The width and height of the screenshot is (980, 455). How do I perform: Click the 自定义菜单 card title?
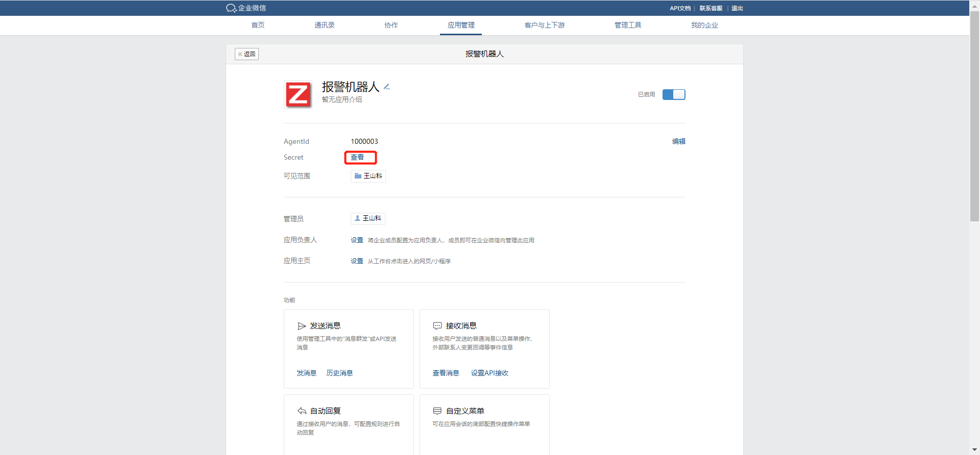point(465,411)
